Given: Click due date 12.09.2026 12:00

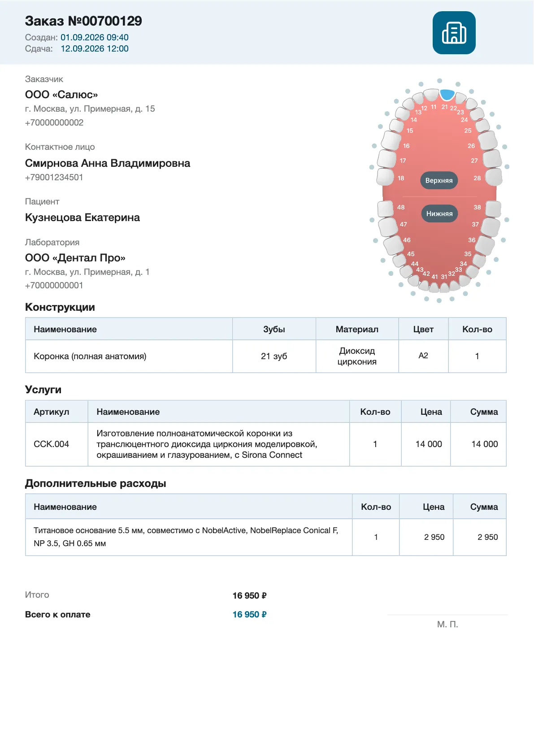Looking at the screenshot, I should (x=95, y=48).
